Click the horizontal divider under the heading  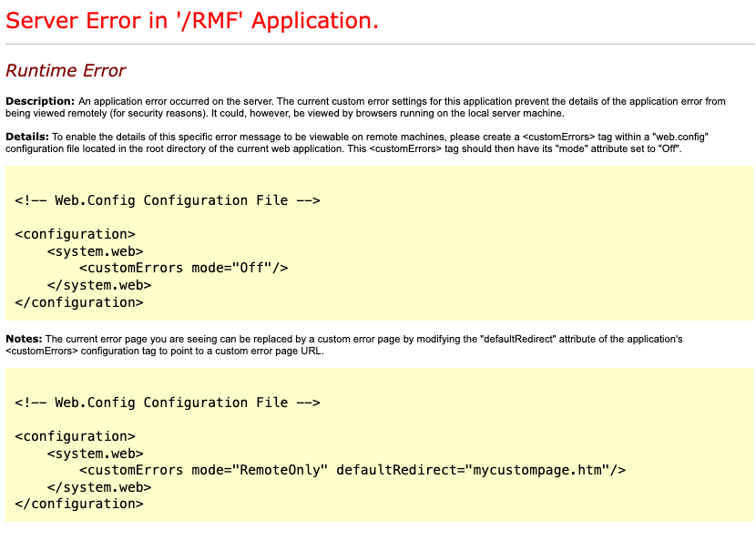pos(378,42)
